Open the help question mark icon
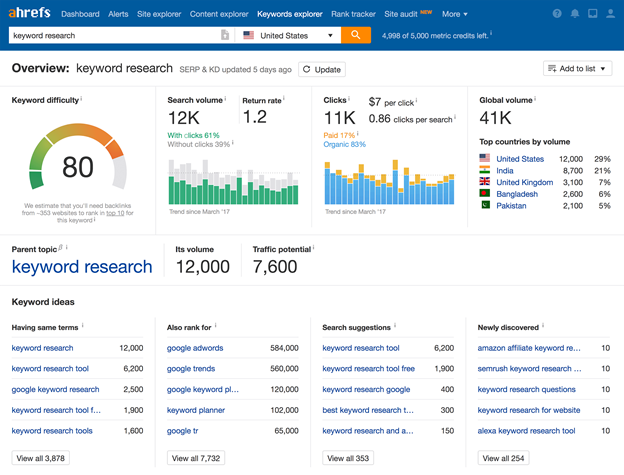The width and height of the screenshot is (624, 475). (x=557, y=14)
